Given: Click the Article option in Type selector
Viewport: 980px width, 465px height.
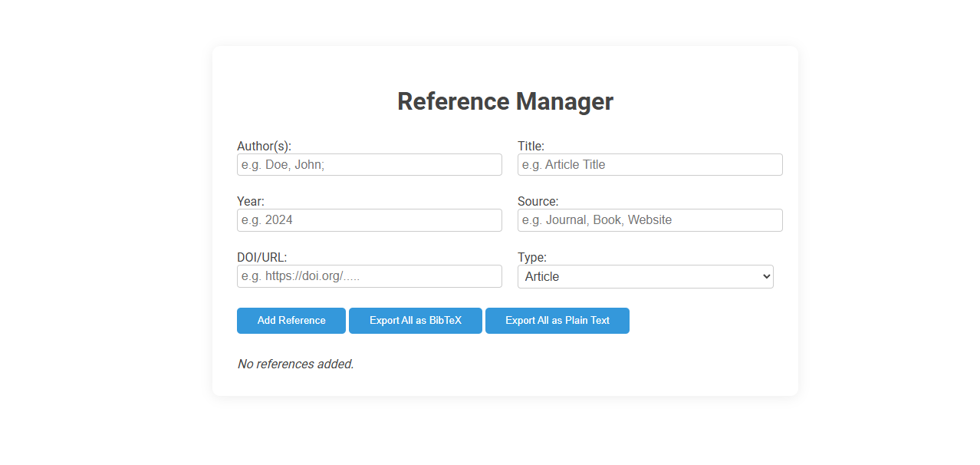Looking at the screenshot, I should click(x=645, y=276).
